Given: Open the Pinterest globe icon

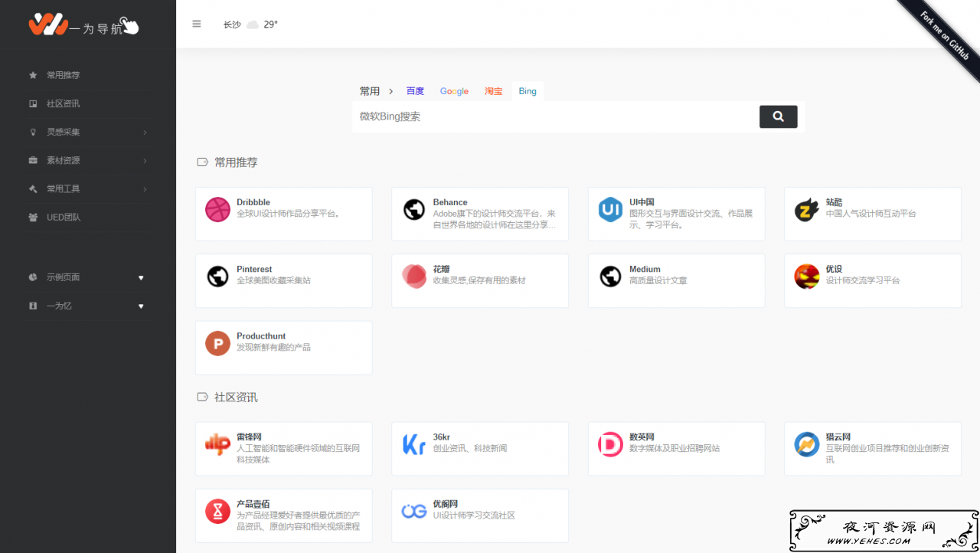Looking at the screenshot, I should (217, 276).
